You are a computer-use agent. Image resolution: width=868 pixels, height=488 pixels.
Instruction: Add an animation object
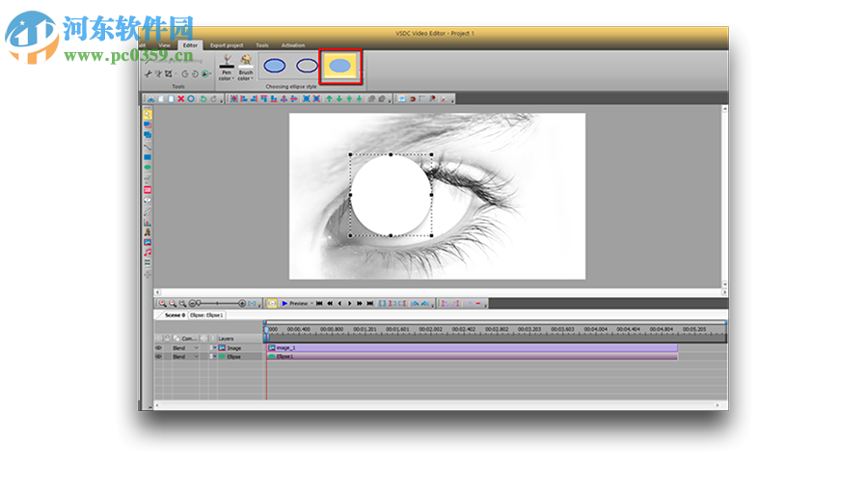[x=148, y=231]
